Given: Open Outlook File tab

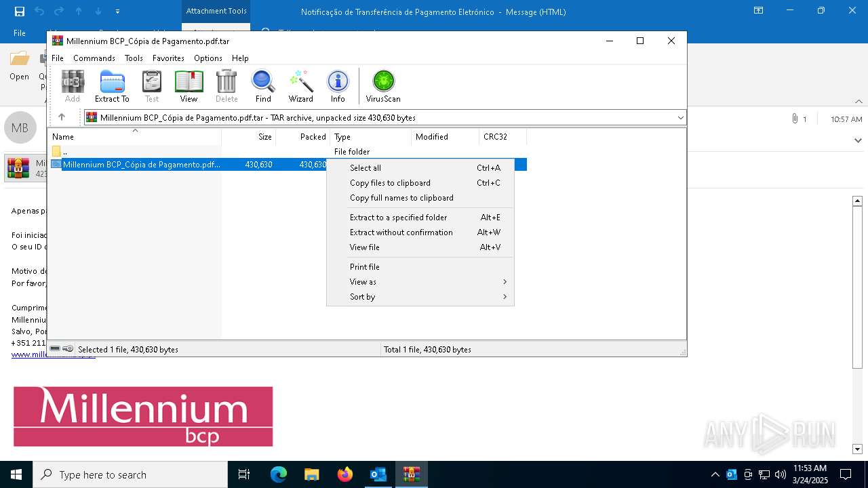Looking at the screenshot, I should [x=20, y=33].
